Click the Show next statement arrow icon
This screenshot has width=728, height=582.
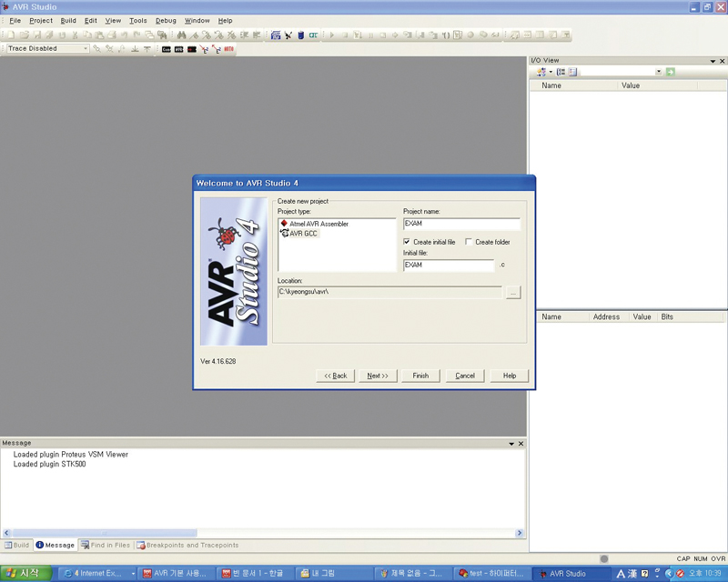coord(395,35)
